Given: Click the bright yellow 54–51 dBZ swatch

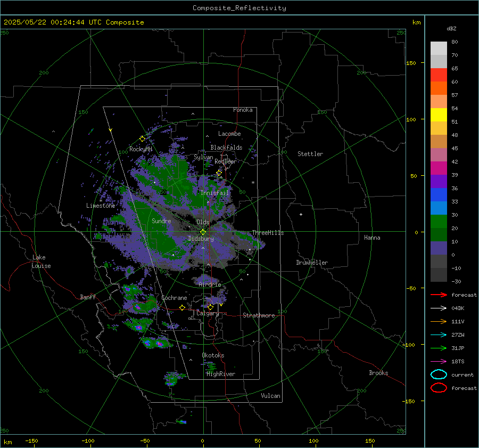Looking at the screenshot, I should pos(439,115).
